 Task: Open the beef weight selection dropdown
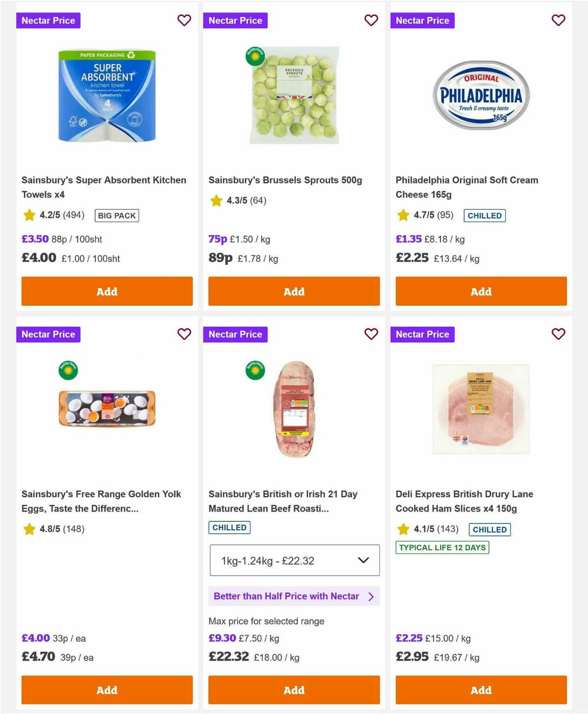294,560
